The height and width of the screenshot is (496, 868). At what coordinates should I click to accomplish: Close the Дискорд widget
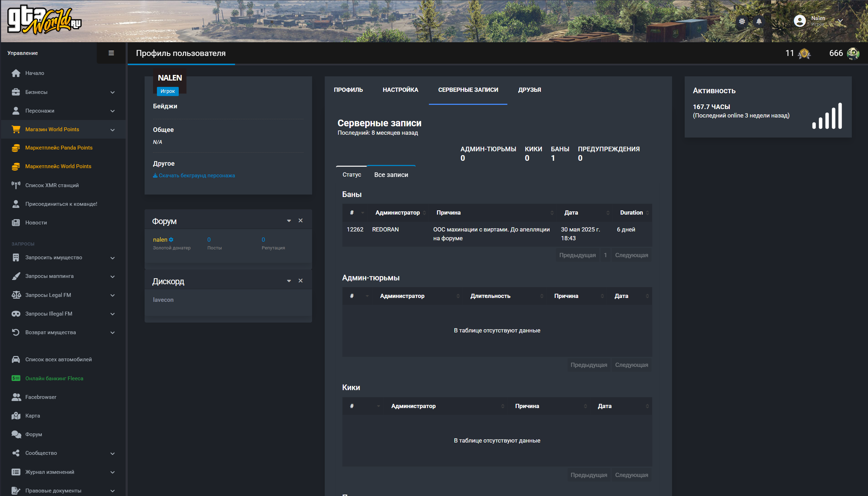pos(300,281)
